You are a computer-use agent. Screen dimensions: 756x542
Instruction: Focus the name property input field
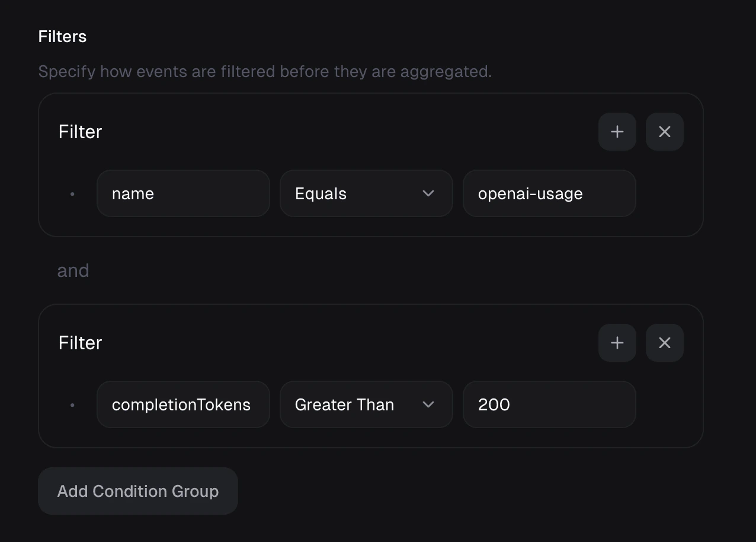point(183,193)
